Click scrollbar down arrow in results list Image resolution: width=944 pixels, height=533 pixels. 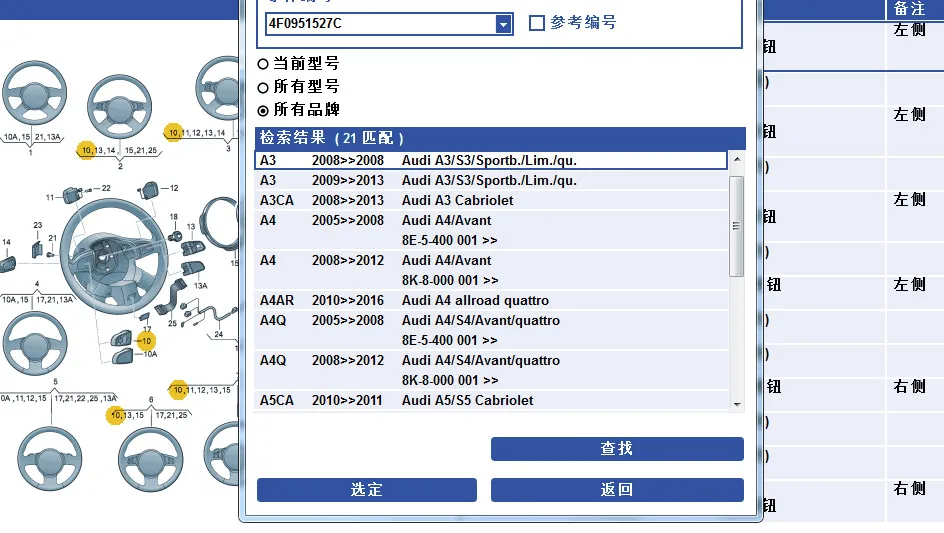[x=736, y=405]
